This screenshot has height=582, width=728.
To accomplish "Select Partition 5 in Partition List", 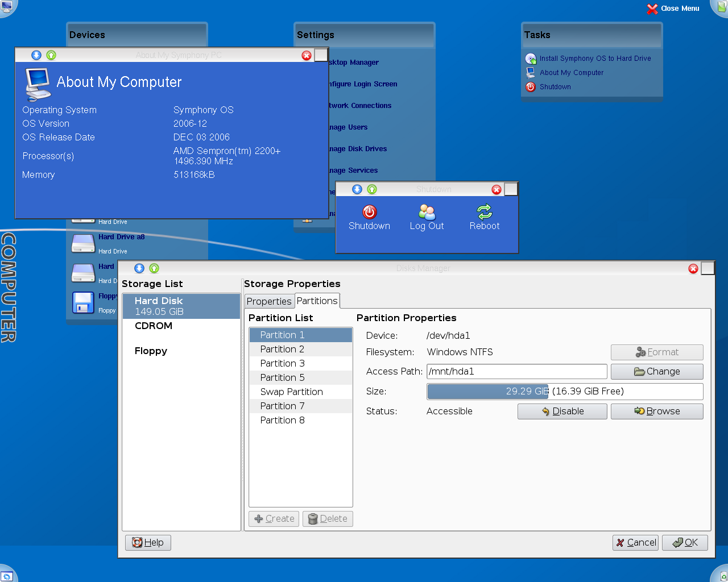I will point(301,377).
